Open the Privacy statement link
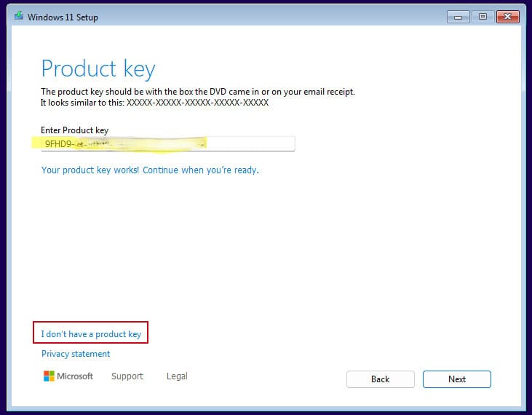This screenshot has width=532, height=415. (76, 354)
